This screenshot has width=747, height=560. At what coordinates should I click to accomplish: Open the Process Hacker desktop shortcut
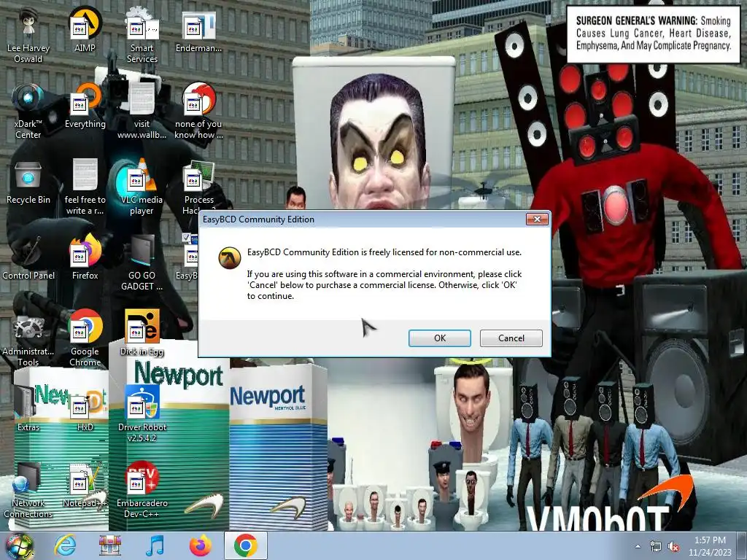coord(198,187)
